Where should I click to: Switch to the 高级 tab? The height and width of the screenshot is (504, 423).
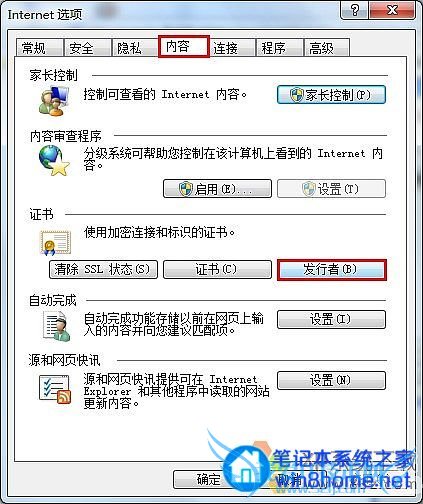pos(327,48)
